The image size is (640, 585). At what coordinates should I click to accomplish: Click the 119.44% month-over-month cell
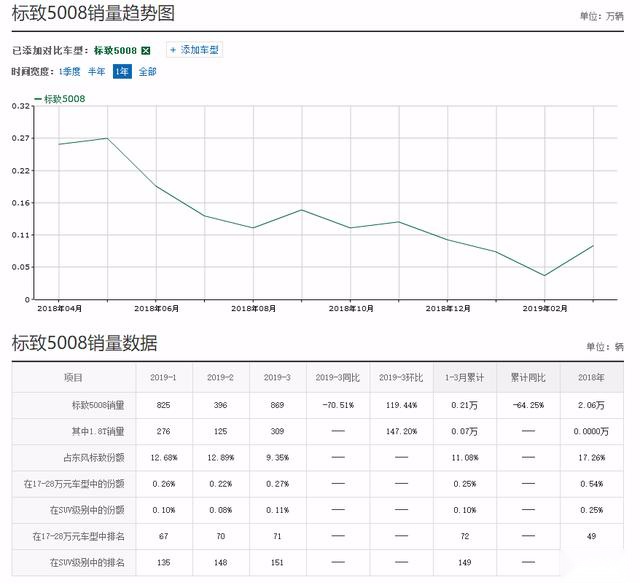point(402,405)
